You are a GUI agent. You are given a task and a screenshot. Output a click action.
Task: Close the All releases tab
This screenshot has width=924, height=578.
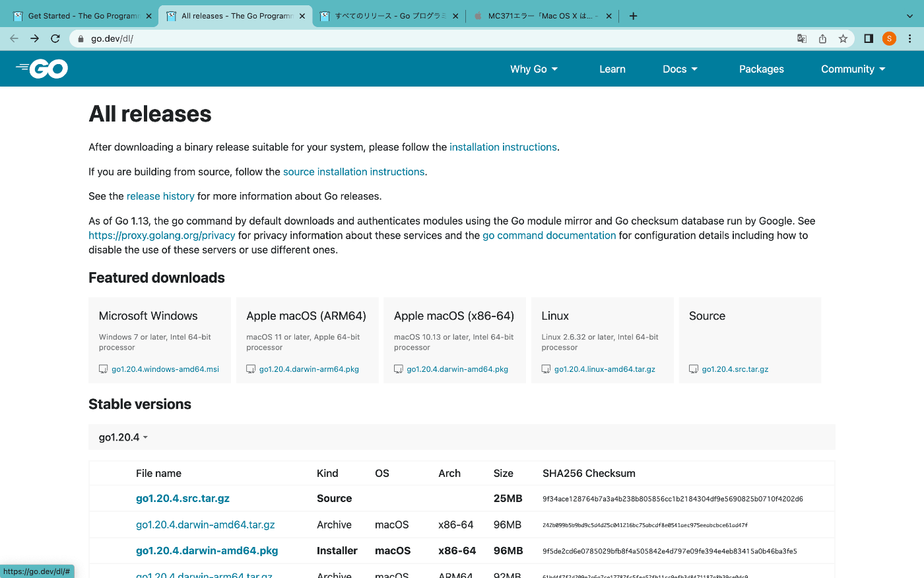coord(302,16)
